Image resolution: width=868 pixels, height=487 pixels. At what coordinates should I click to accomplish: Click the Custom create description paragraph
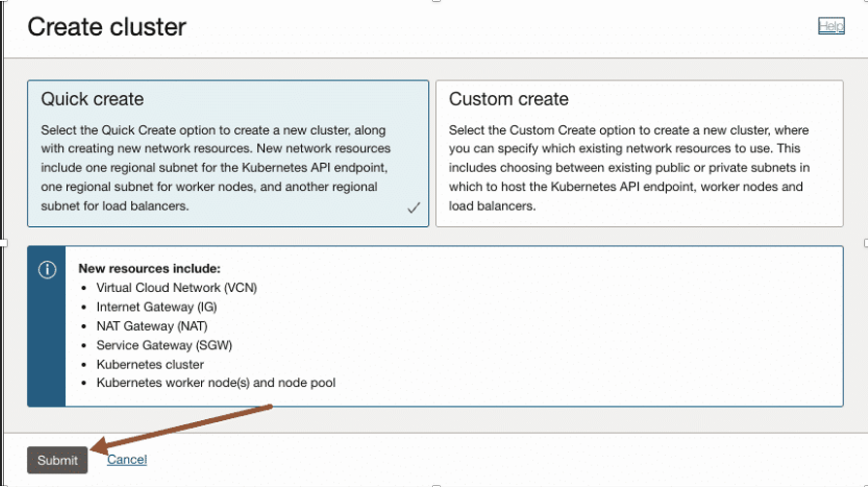(628, 168)
